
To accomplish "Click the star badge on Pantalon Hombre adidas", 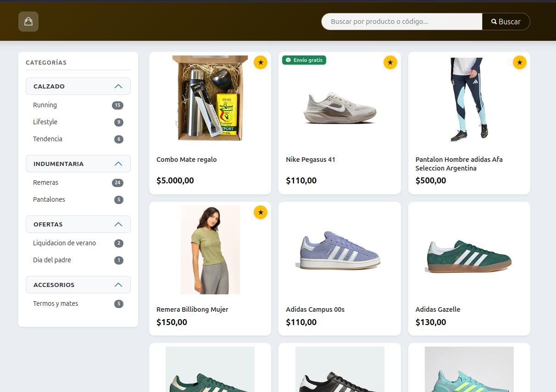I will click(x=520, y=62).
